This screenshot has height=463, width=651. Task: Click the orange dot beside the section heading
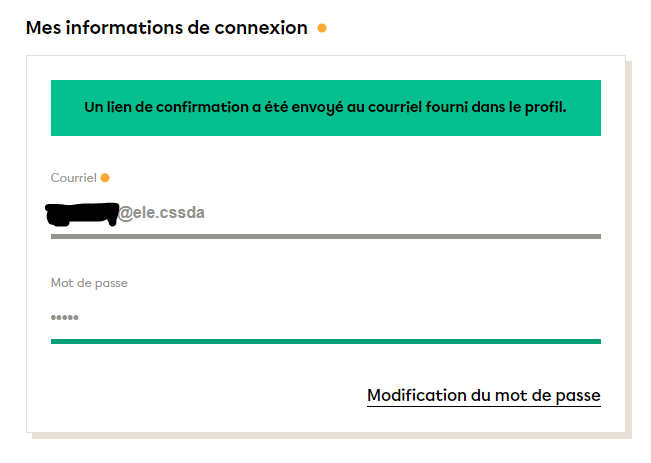coord(322,28)
